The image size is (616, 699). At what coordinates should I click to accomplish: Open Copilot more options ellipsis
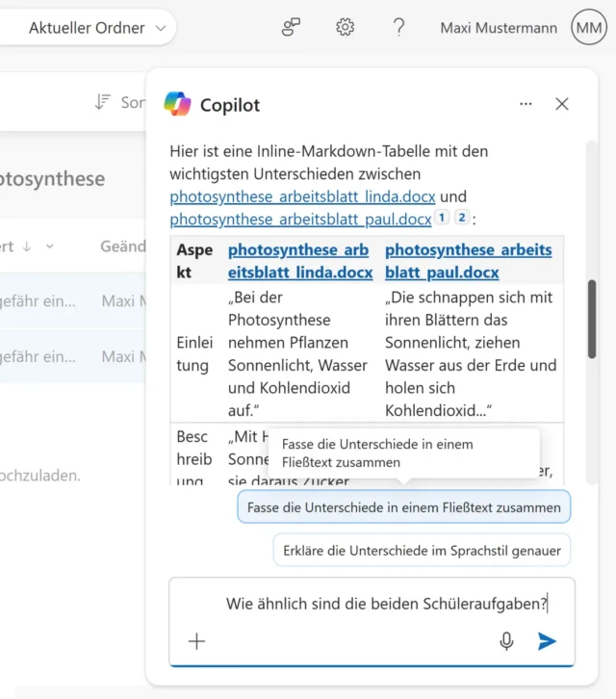[x=526, y=104]
